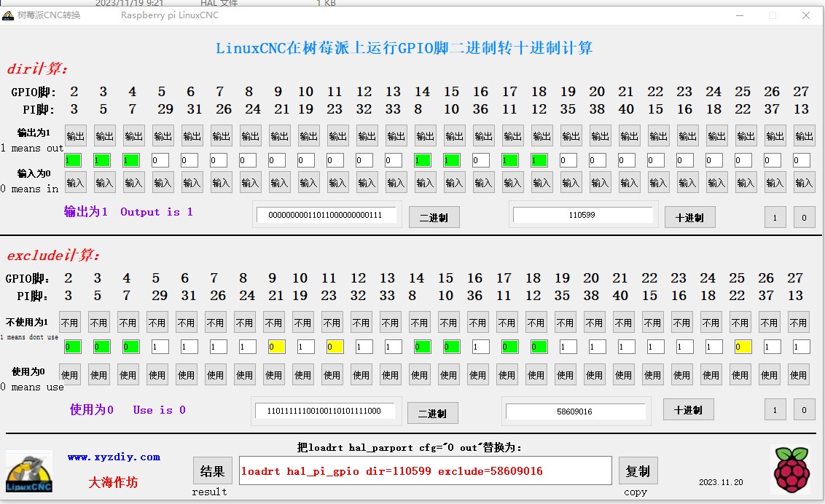Set GPIO 8 to 输入 in dir section
The image size is (825, 504).
coord(250,182)
